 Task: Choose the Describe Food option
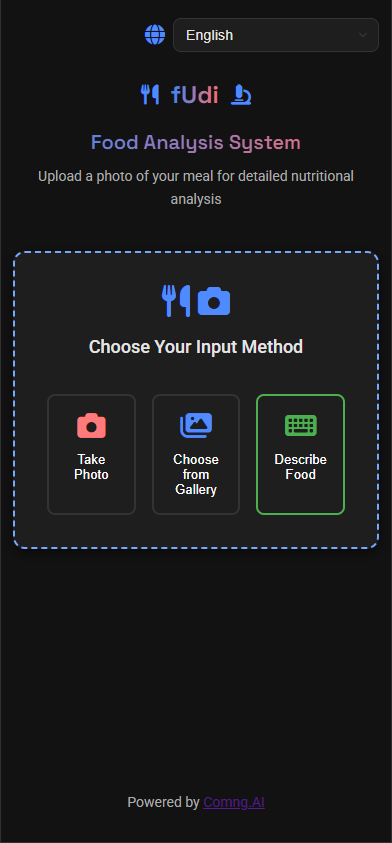(301, 454)
